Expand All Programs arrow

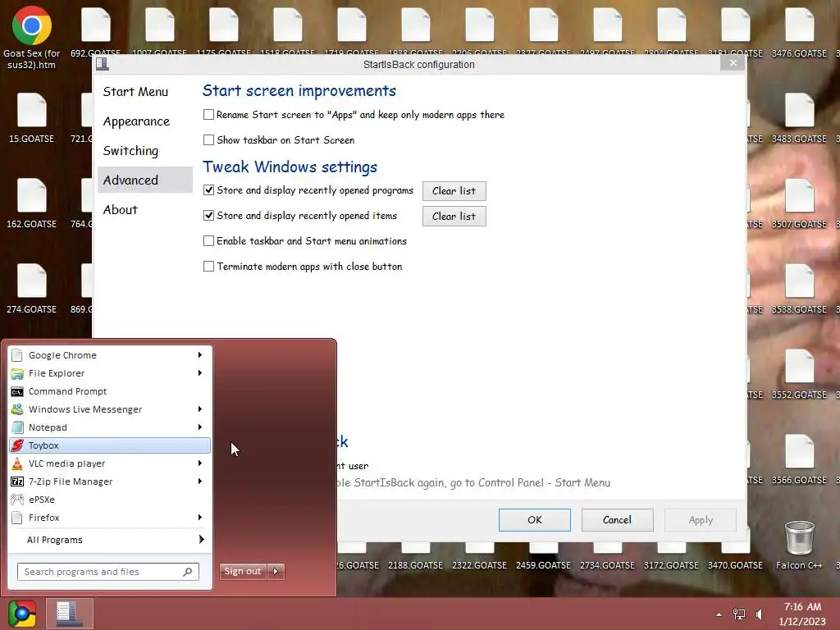point(202,540)
